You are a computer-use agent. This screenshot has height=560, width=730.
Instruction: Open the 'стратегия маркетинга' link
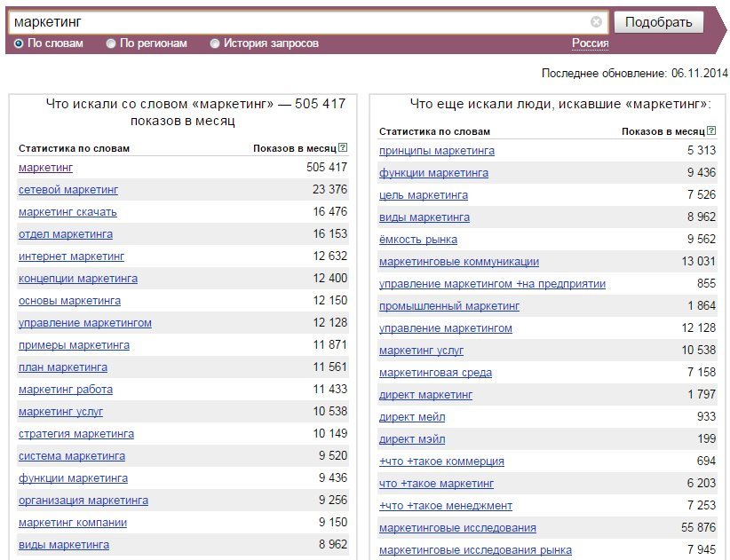76,434
